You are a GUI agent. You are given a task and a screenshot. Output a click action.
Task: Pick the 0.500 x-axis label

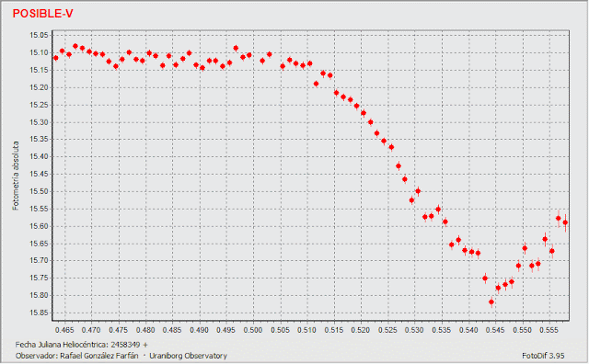tap(253, 330)
